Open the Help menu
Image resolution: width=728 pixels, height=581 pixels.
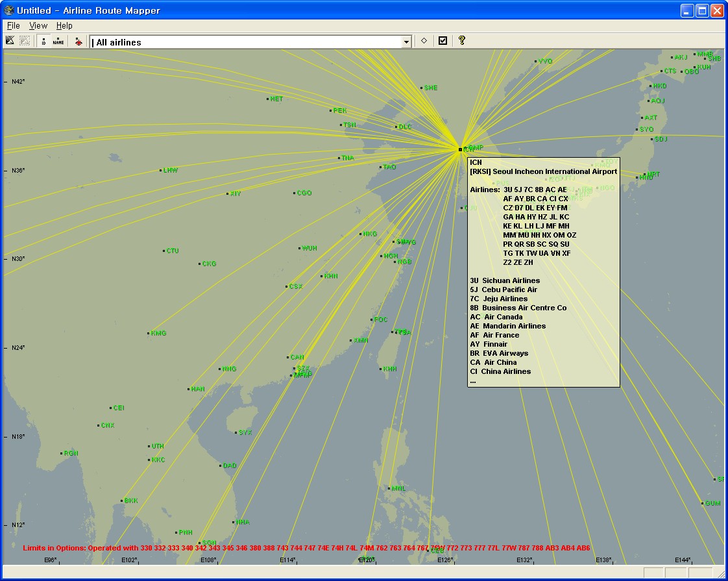pos(64,25)
